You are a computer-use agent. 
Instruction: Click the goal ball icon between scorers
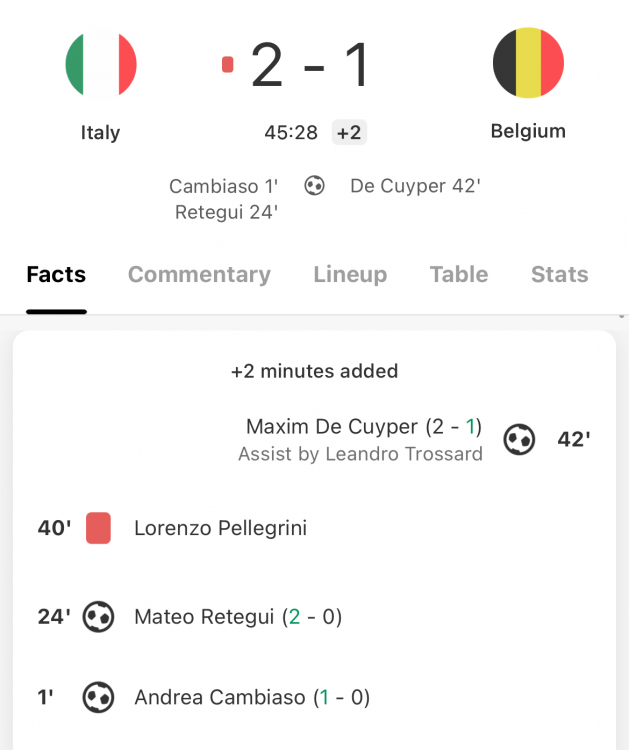(x=314, y=186)
